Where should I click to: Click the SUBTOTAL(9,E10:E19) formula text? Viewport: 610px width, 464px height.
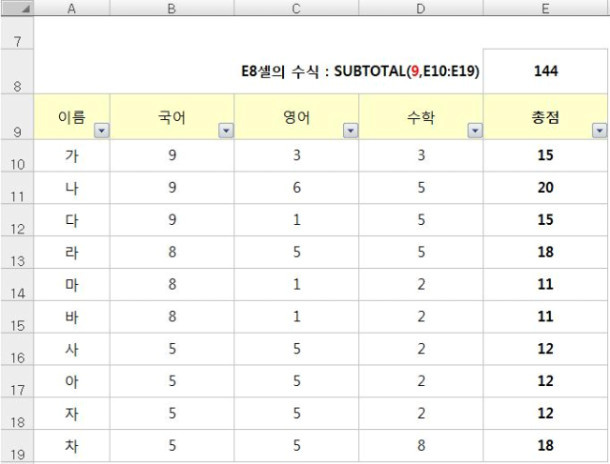(x=407, y=71)
